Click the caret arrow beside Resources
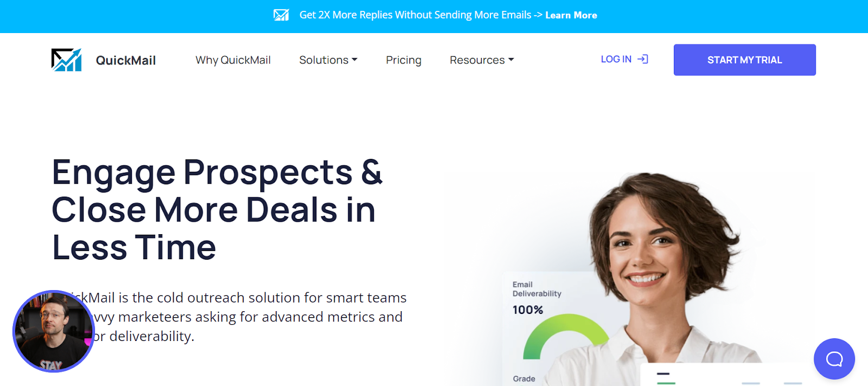This screenshot has width=868, height=386. pos(511,60)
